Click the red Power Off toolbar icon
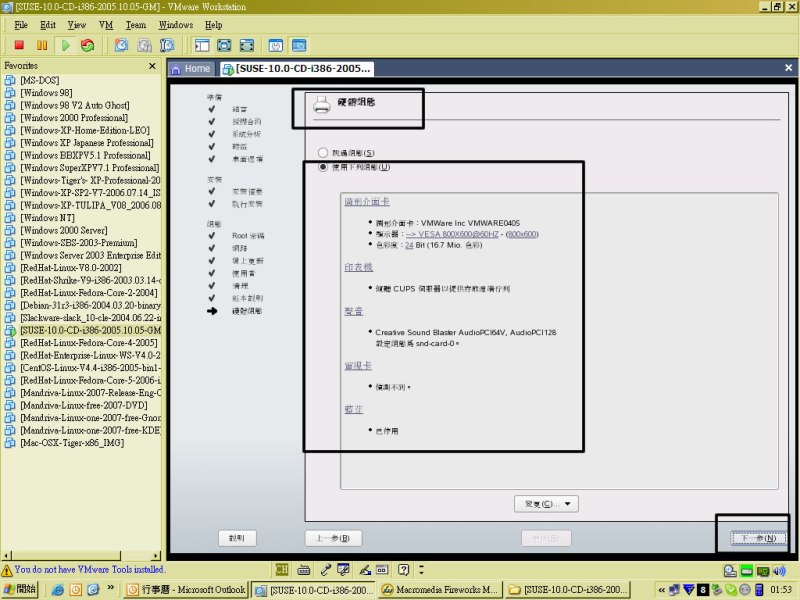Viewport: 800px width, 600px height. [x=19, y=45]
